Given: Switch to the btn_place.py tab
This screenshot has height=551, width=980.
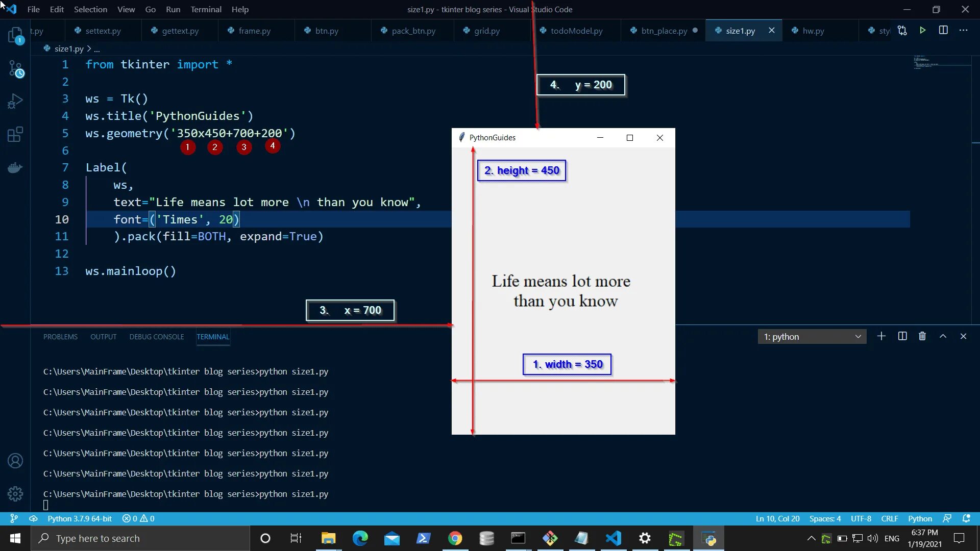Looking at the screenshot, I should 664,31.
